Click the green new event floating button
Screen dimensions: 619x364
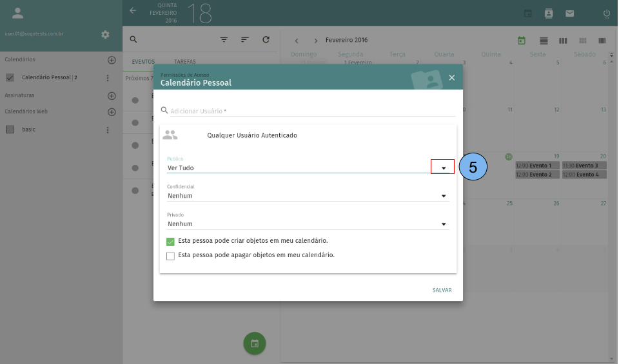[255, 343]
